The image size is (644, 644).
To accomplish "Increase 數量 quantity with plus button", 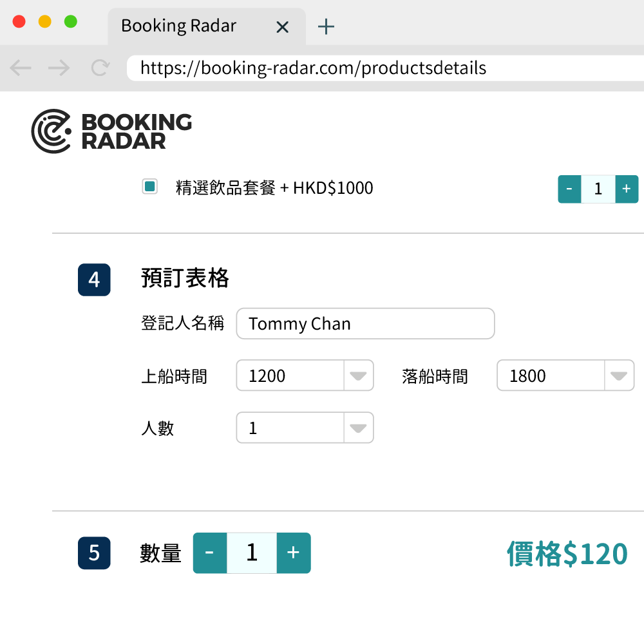I will [294, 553].
